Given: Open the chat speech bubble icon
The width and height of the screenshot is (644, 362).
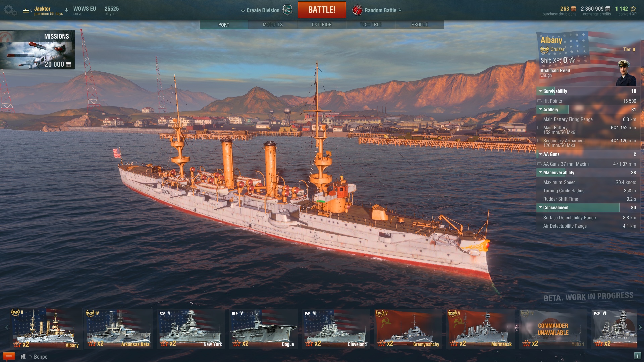Looking at the screenshot, I should click(x=9, y=356).
